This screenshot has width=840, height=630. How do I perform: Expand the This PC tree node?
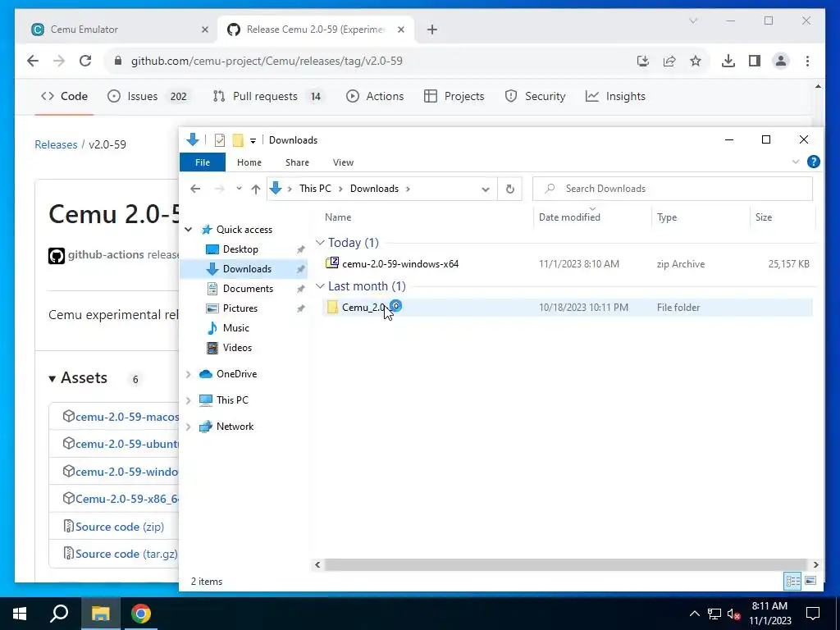pyautogui.click(x=189, y=400)
